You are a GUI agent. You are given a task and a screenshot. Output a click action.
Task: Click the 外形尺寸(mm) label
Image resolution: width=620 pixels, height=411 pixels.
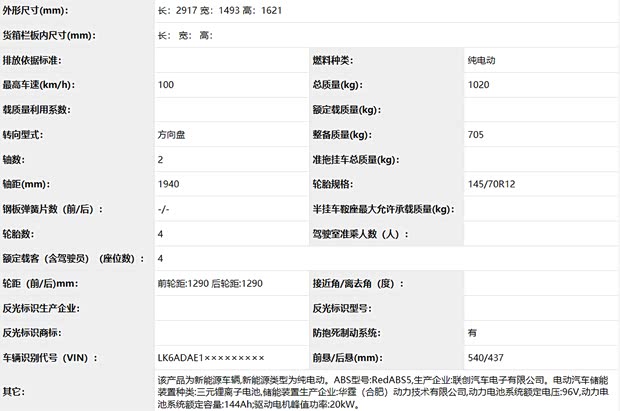point(35,11)
